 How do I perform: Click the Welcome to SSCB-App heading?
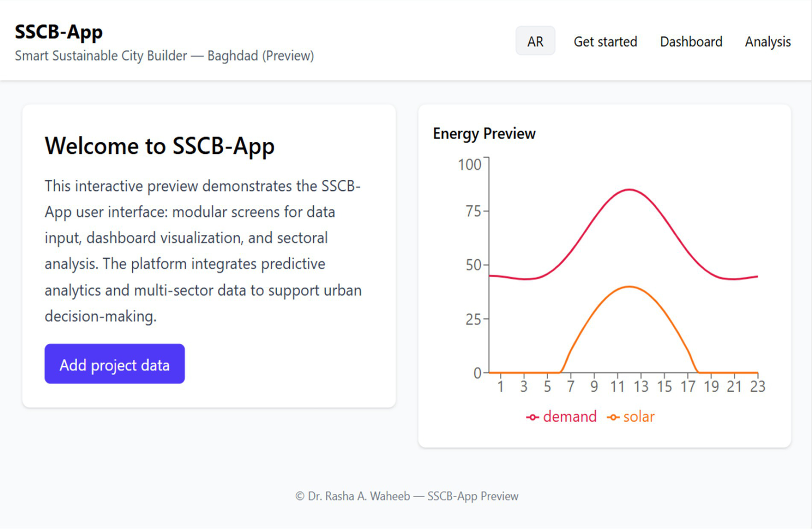159,147
